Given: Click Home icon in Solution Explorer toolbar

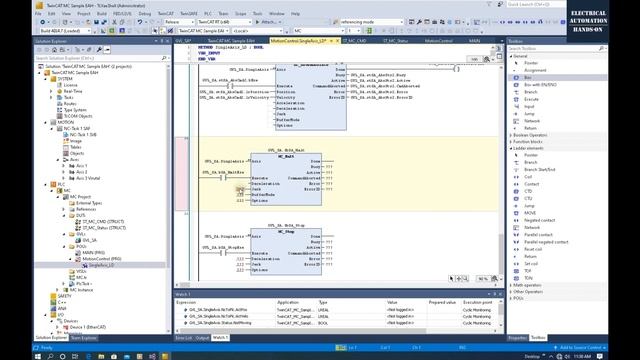Looking at the screenshot, I should [x=54, y=50].
